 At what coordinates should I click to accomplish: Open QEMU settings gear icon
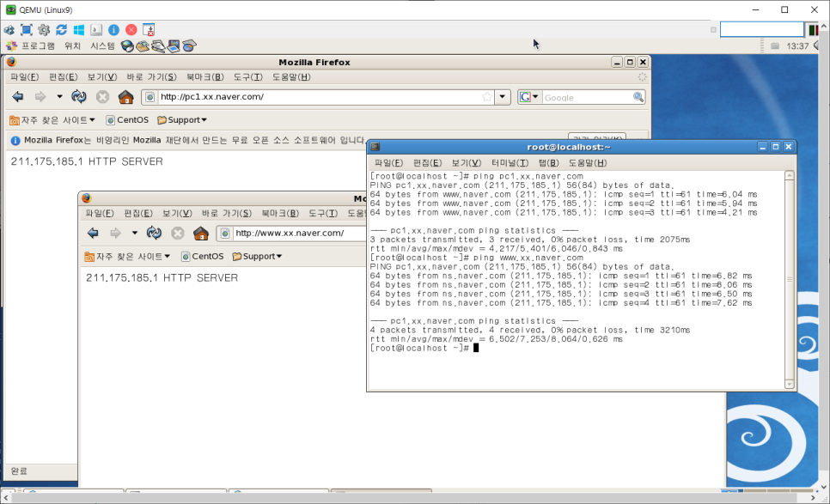[44, 30]
